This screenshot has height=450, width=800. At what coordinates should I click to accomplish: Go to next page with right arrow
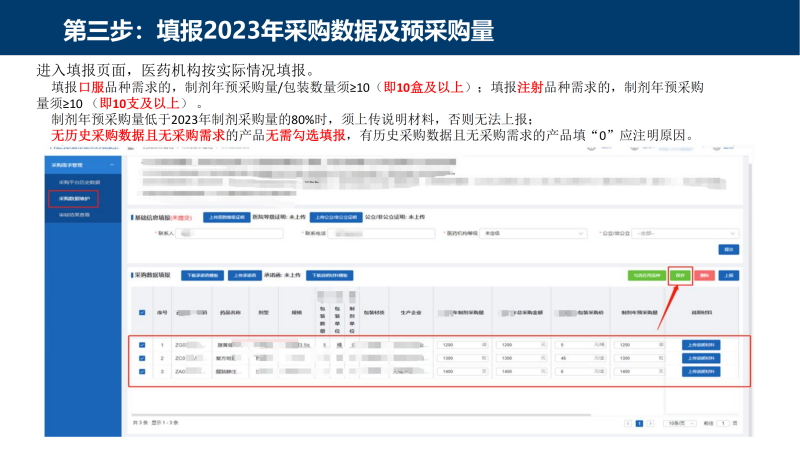[651, 424]
